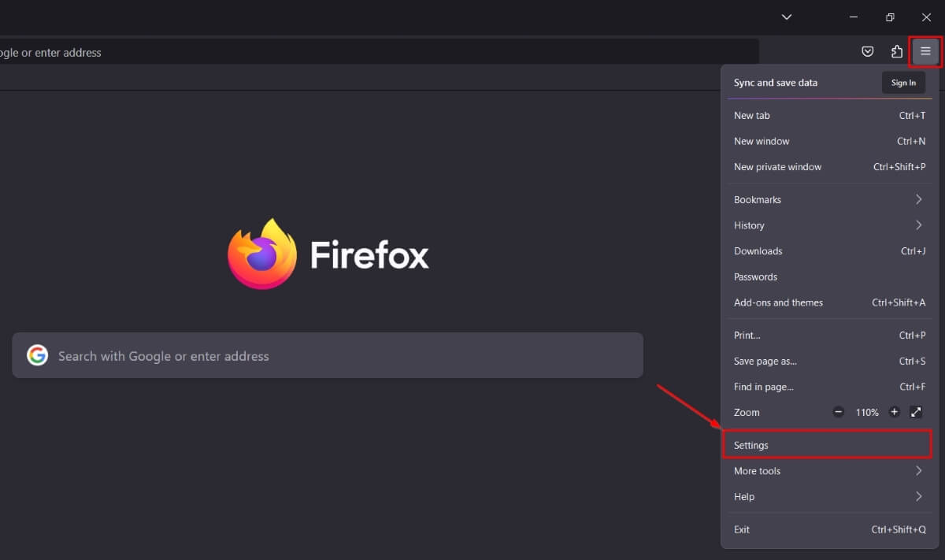Enter fullscreen via the Zoom row icon
Image resolution: width=945 pixels, height=560 pixels.
coord(915,411)
